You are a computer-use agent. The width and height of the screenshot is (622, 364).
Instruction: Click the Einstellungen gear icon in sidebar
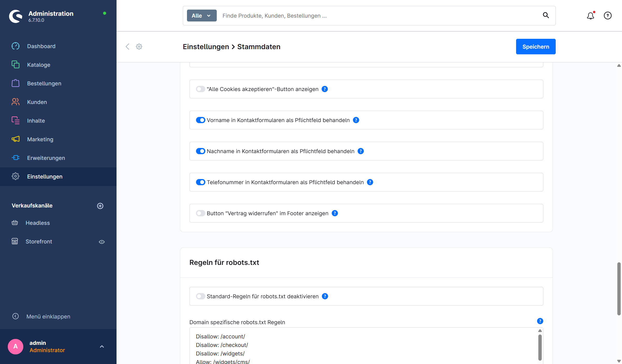click(16, 176)
